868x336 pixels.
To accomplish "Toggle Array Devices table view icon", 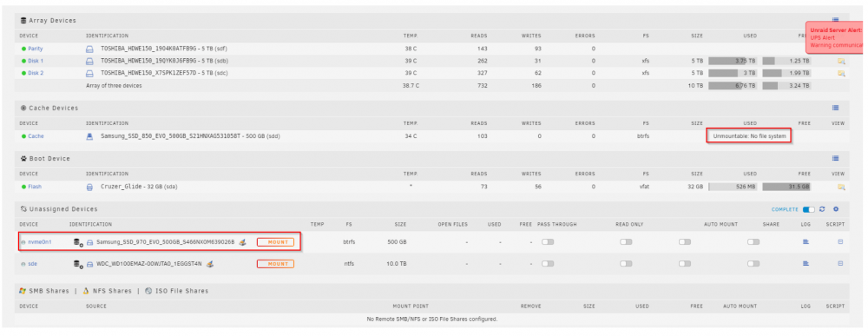I will (835, 20).
